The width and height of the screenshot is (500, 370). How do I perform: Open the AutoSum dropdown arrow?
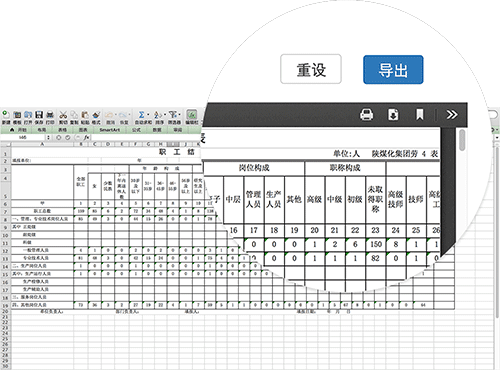pos(148,115)
